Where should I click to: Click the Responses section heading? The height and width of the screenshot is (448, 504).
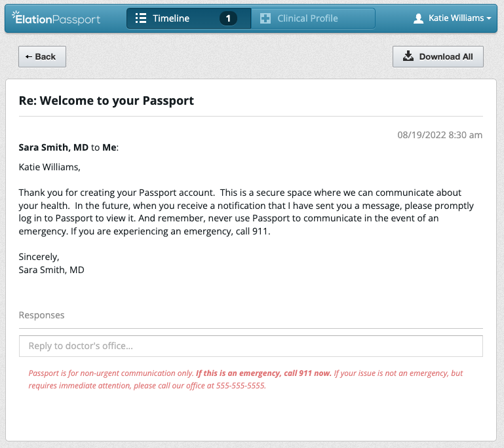(x=41, y=315)
